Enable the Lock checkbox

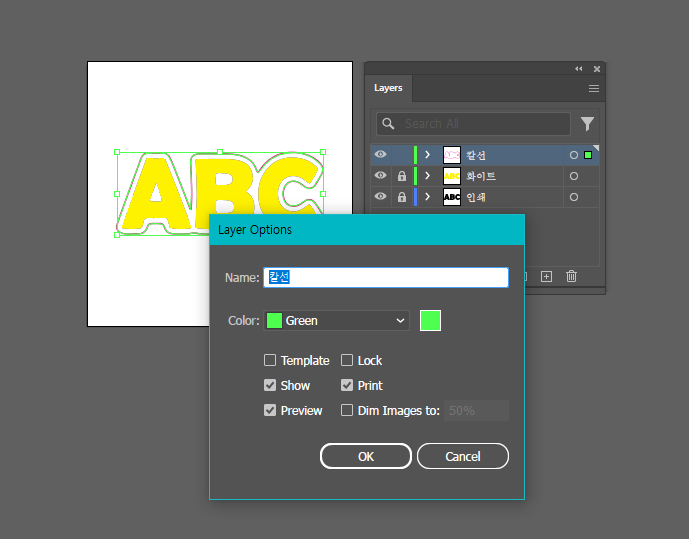(347, 360)
